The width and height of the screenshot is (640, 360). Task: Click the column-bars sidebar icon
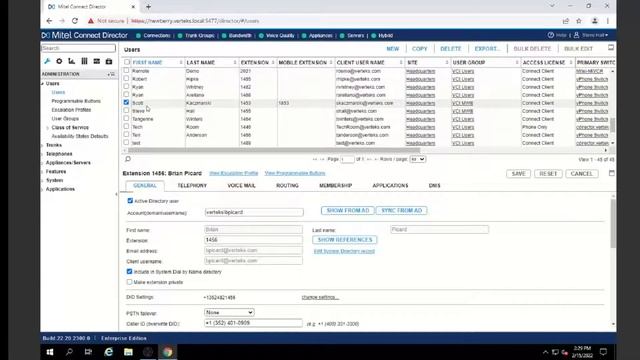(x=84, y=61)
